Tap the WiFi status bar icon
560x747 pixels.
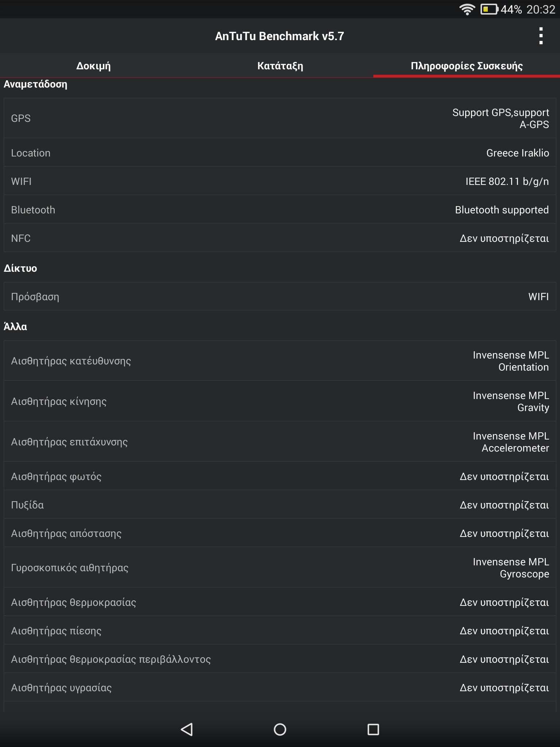coord(467,9)
